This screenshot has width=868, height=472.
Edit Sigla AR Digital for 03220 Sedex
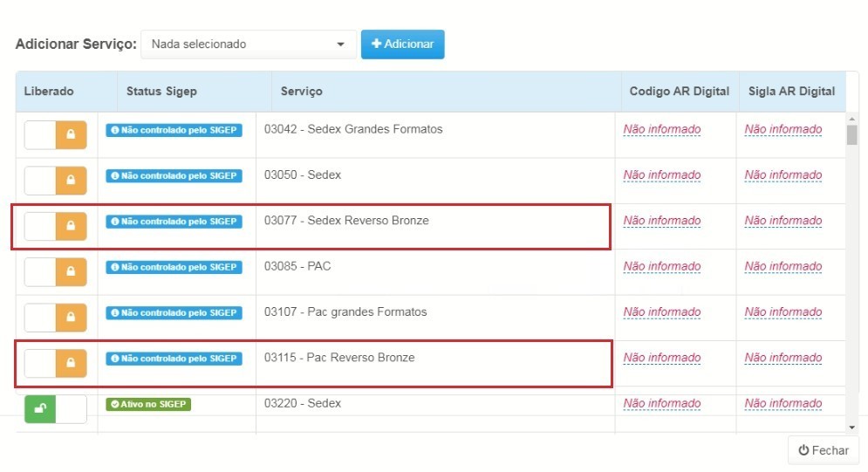[x=783, y=403]
